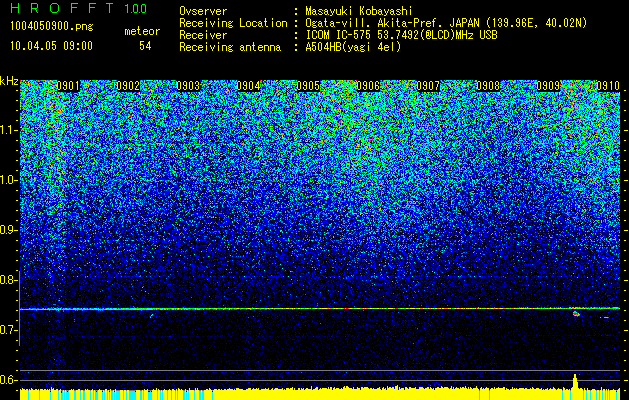629x400 pixels.
Task: Select the 0901 time marker
Action: pos(68,86)
